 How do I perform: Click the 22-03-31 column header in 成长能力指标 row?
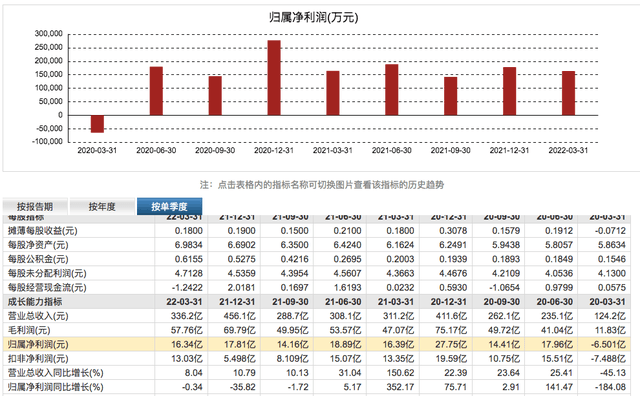click(184, 302)
